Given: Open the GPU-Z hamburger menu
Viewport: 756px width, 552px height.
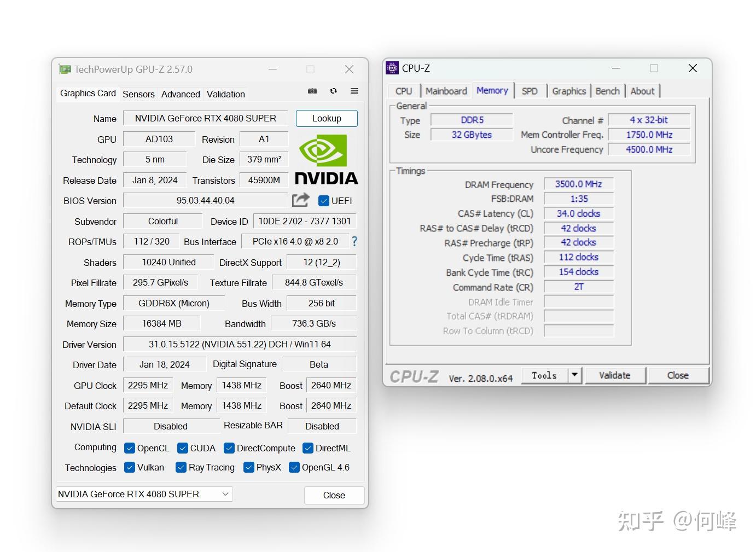Looking at the screenshot, I should click(354, 91).
